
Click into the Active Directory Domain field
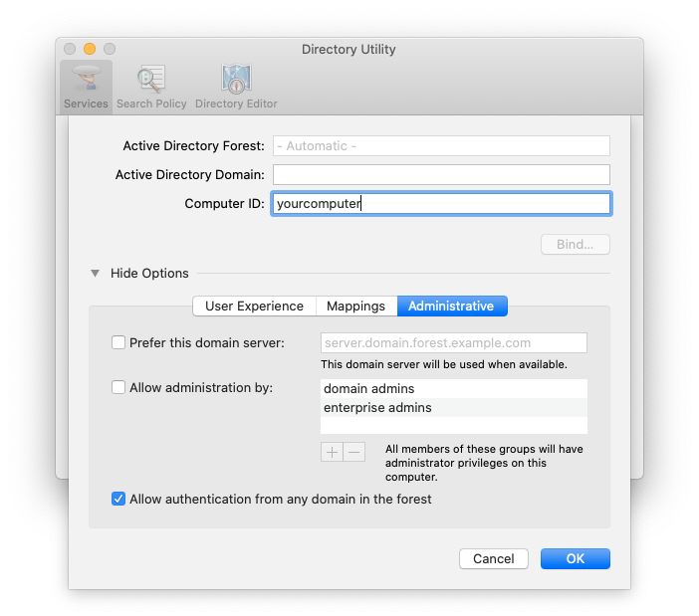pyautogui.click(x=441, y=174)
